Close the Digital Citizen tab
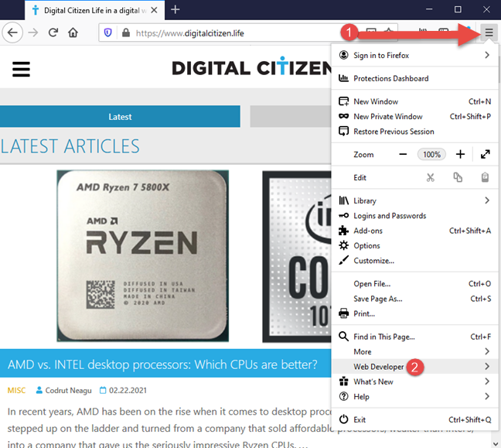The width and height of the screenshot is (501, 448). 154,10
